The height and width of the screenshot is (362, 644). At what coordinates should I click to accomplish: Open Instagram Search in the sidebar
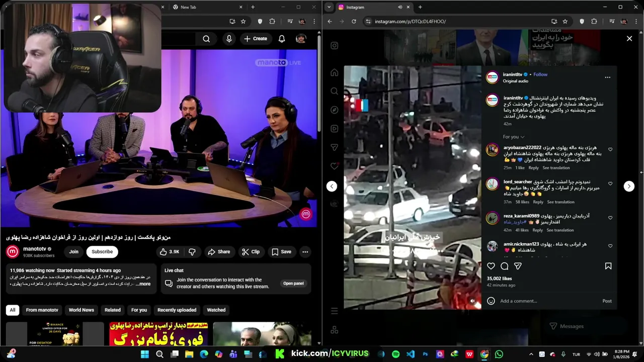334,91
